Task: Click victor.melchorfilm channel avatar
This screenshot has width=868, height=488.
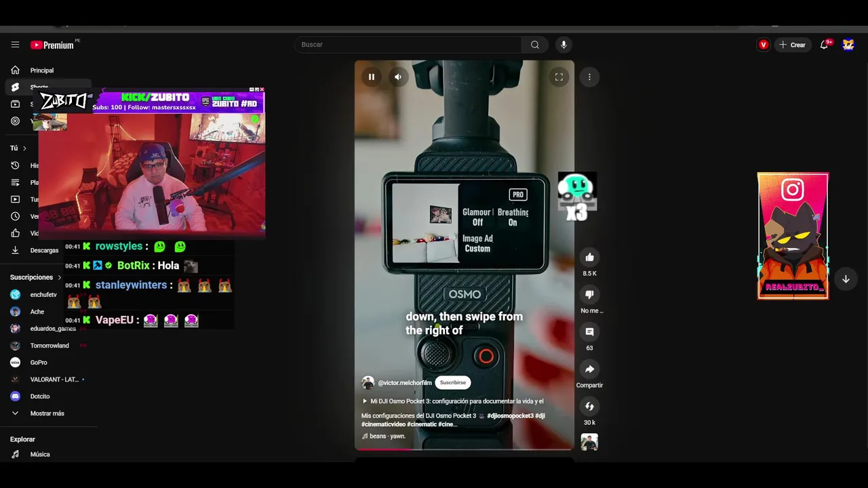Action: click(368, 383)
